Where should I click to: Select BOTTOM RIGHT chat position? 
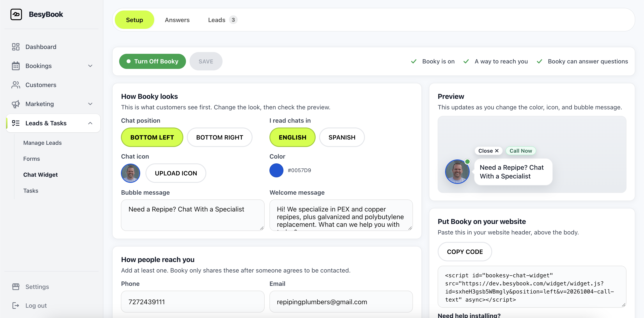tap(219, 137)
